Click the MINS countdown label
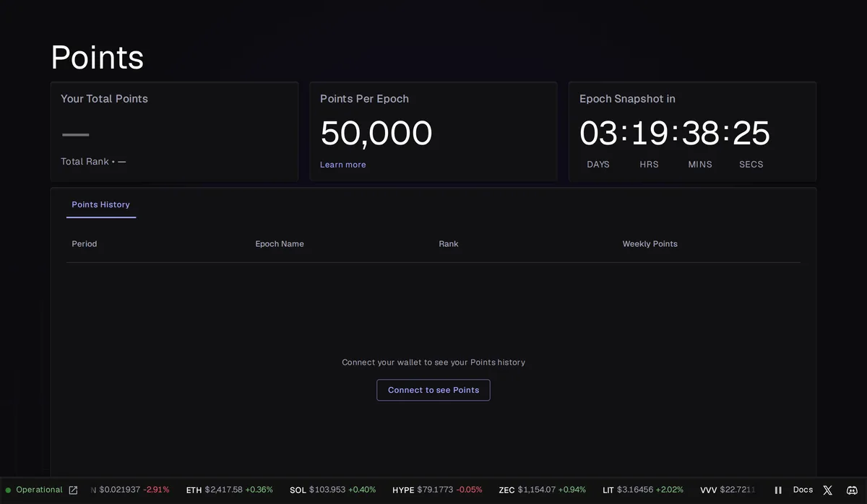This screenshot has width=867, height=504. click(700, 165)
